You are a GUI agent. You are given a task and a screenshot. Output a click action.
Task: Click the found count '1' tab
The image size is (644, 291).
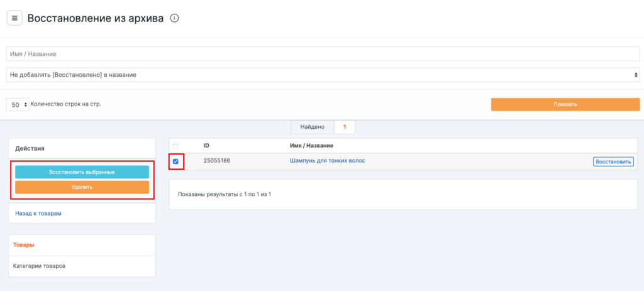(345, 127)
